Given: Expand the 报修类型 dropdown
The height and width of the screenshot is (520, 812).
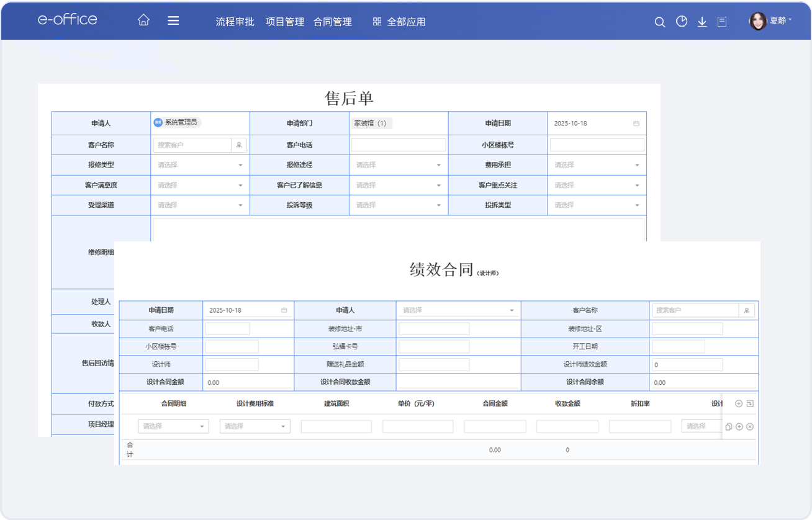Looking at the screenshot, I should point(200,165).
